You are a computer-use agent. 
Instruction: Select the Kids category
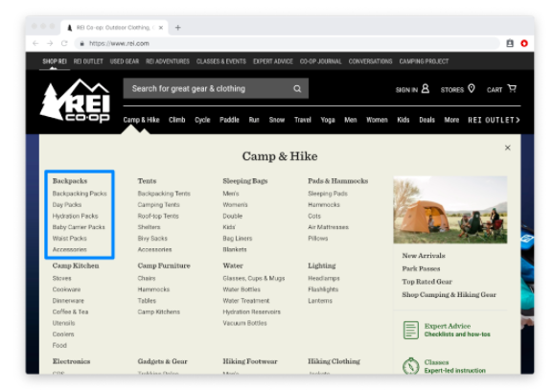pos(404,120)
